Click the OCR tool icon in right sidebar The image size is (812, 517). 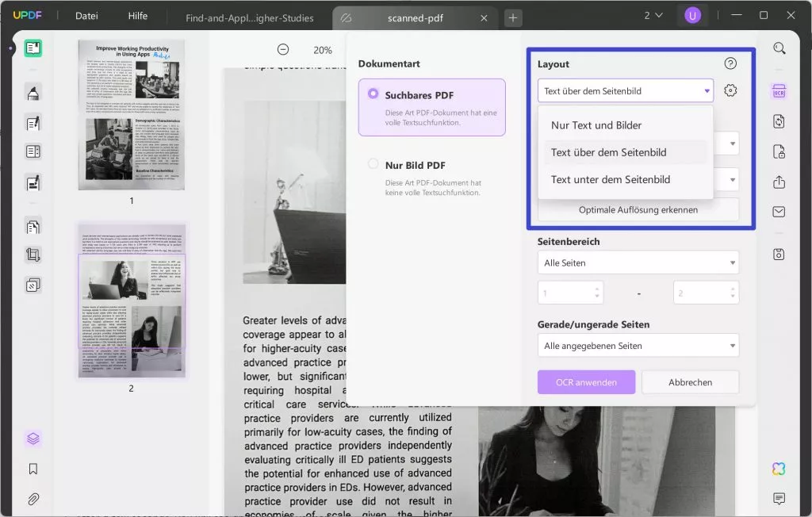click(779, 91)
